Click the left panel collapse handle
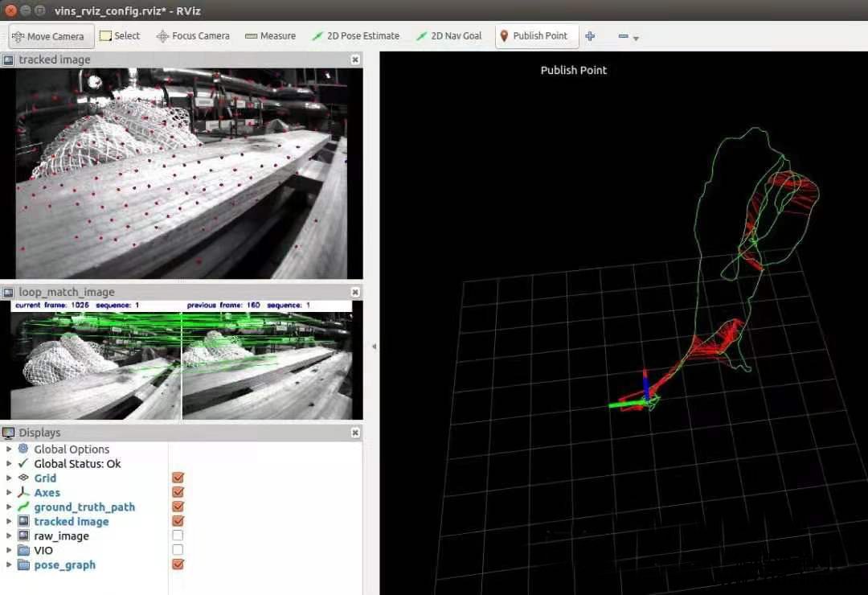 pyautogui.click(x=374, y=347)
